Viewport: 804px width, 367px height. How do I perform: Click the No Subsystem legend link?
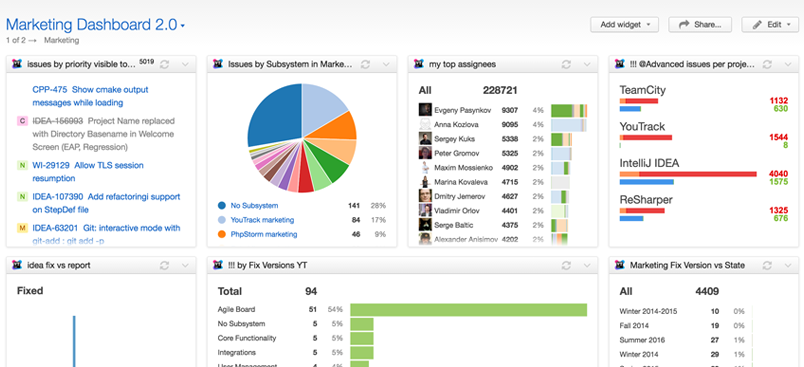pyautogui.click(x=254, y=206)
